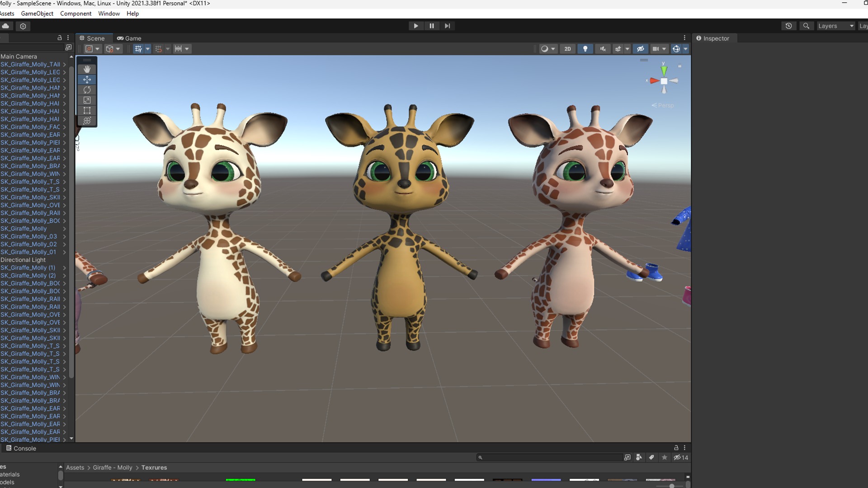Click the Pause button

(432, 26)
